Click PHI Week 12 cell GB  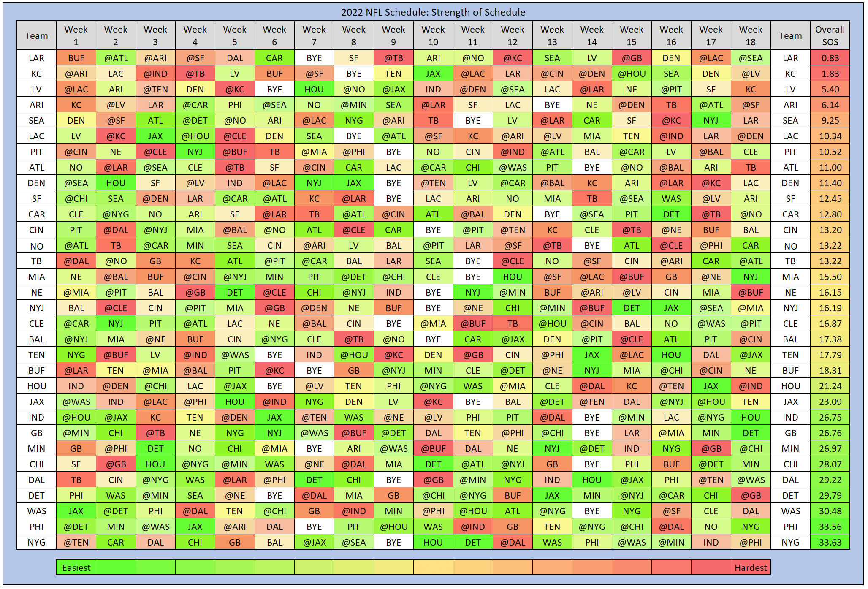pyautogui.click(x=513, y=527)
